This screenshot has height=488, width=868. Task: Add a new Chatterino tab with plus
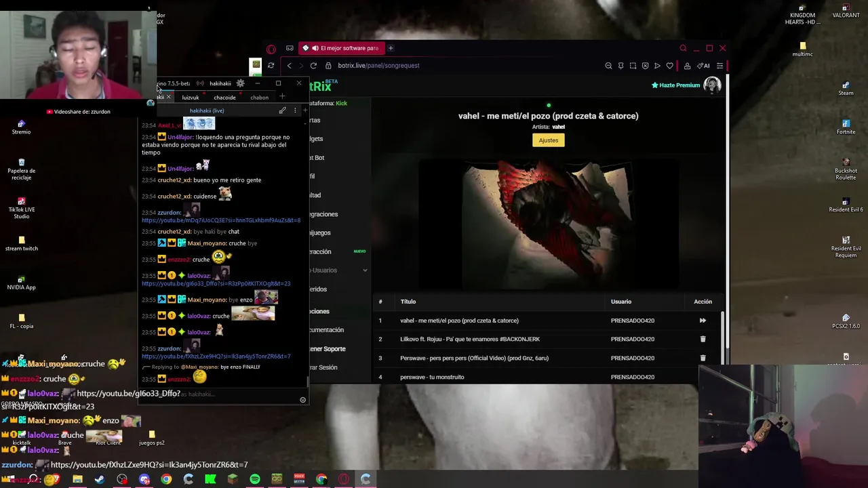point(282,97)
